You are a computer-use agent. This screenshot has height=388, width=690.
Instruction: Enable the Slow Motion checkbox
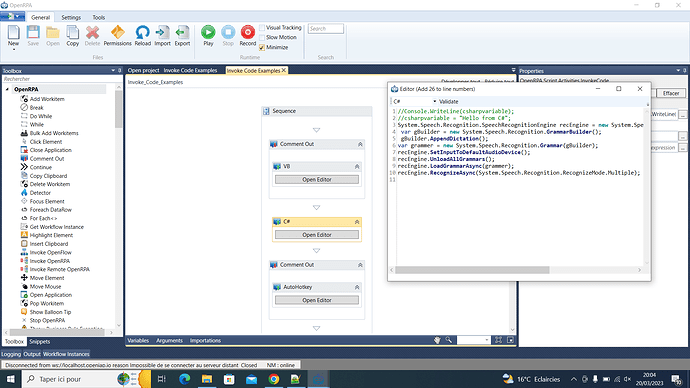[x=262, y=37]
